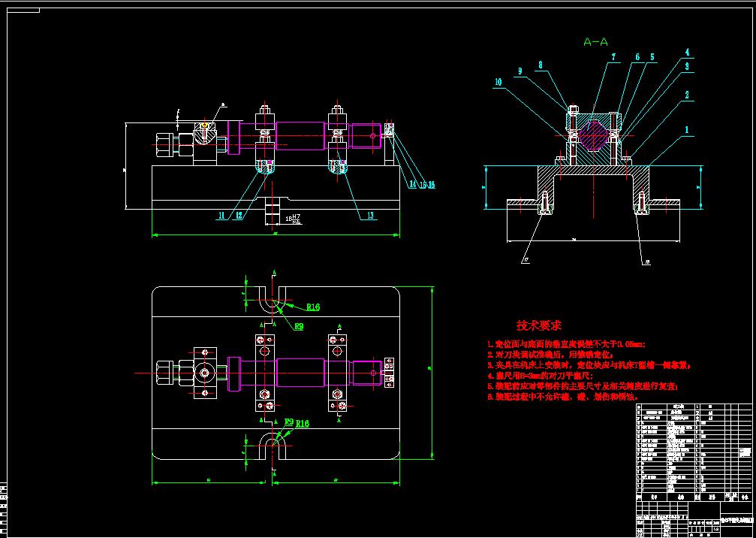
Task: Click balloon number 4 in section A-A
Action: (687, 53)
